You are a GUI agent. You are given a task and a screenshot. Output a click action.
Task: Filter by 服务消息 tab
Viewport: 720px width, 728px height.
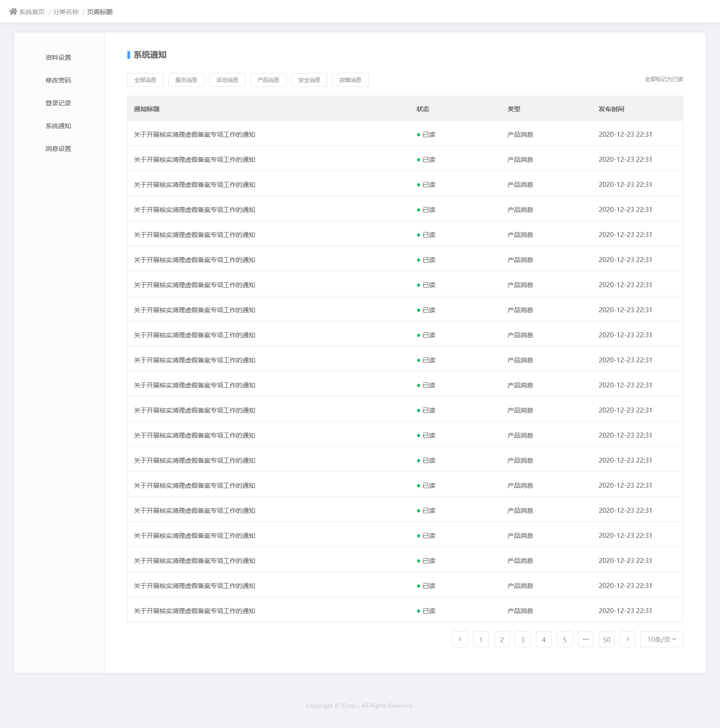coord(186,80)
